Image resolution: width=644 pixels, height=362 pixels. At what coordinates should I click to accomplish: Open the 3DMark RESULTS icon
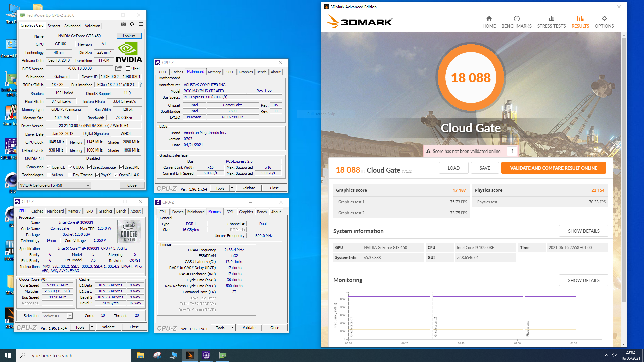(x=580, y=18)
